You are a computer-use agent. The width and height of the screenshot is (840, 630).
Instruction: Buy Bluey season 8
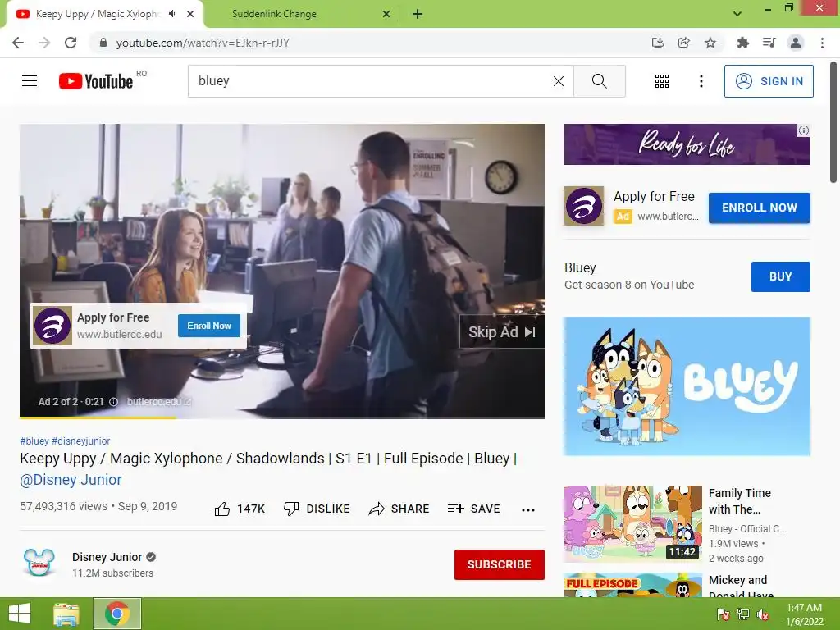(781, 277)
